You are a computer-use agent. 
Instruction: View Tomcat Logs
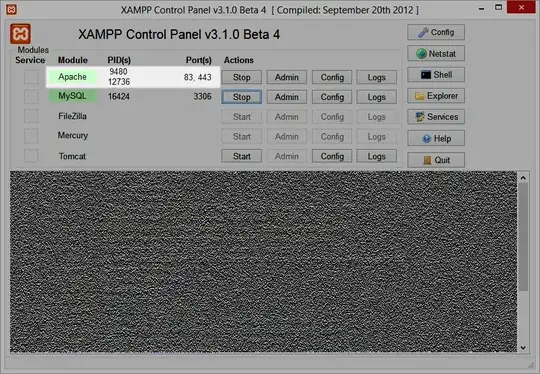376,156
